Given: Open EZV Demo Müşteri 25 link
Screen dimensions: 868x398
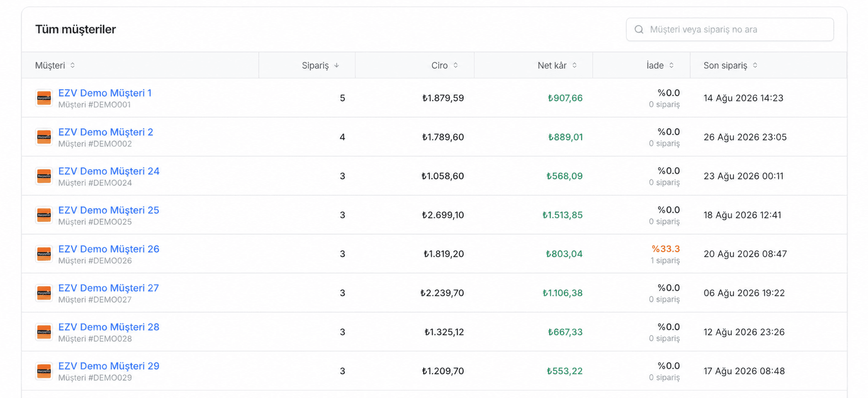Looking at the screenshot, I should pyautogui.click(x=109, y=210).
